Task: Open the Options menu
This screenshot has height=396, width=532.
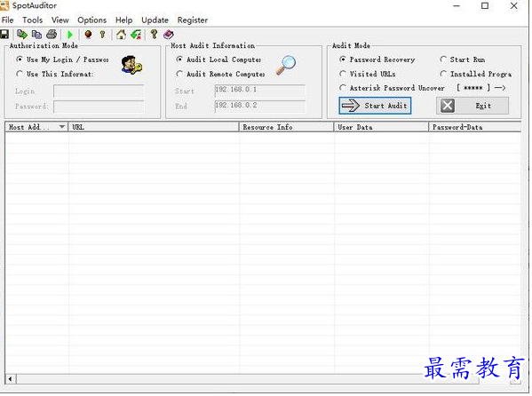Action: coord(92,20)
